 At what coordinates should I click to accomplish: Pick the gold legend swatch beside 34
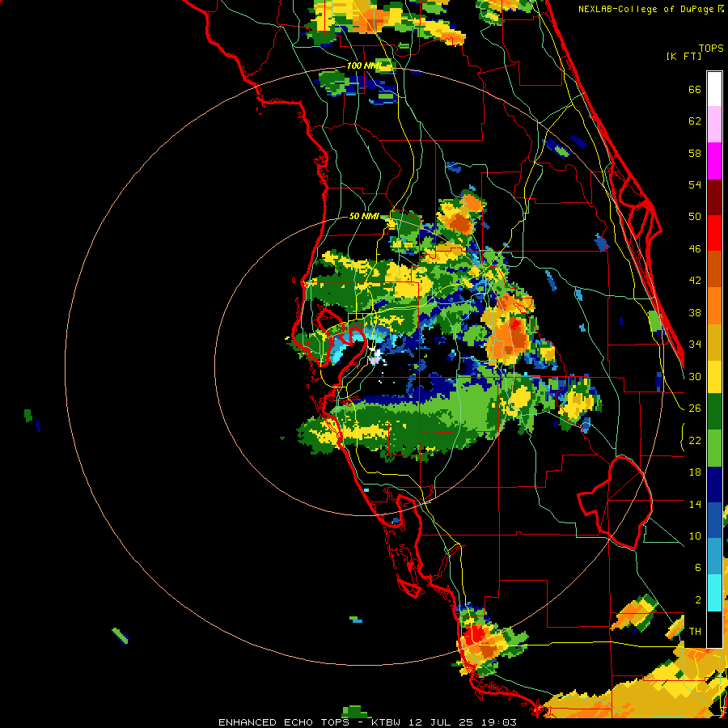(714, 342)
